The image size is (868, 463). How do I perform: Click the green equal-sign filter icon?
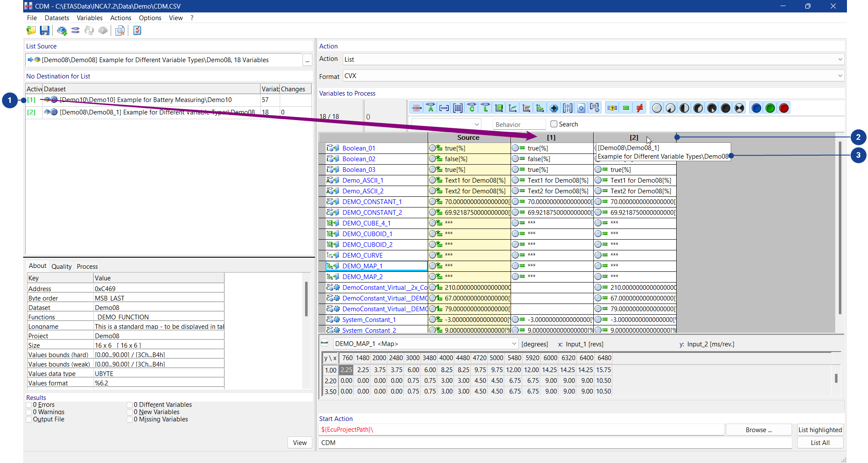click(x=626, y=108)
